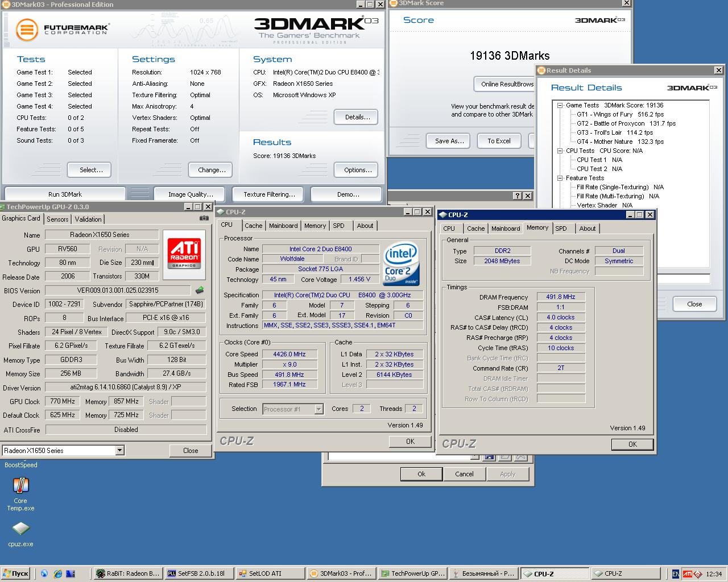This screenshot has height=582, width=728.
Task: Click the red diamond tray icon
Action: (697, 573)
